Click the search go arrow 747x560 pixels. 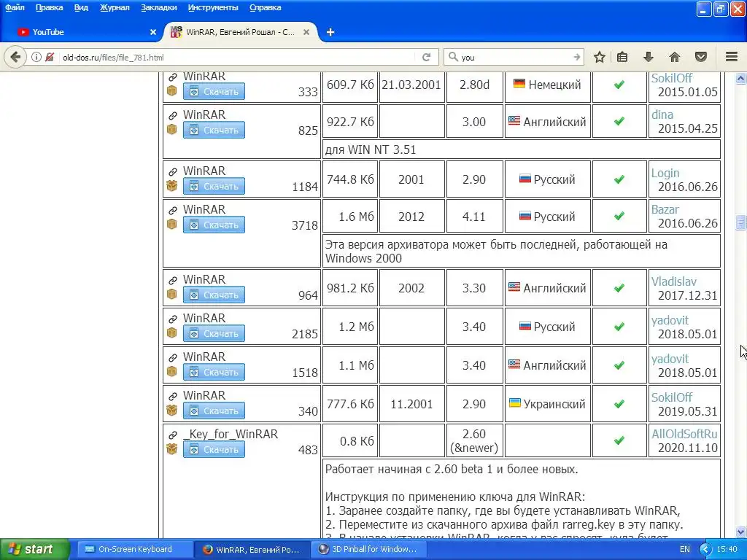pyautogui.click(x=576, y=57)
